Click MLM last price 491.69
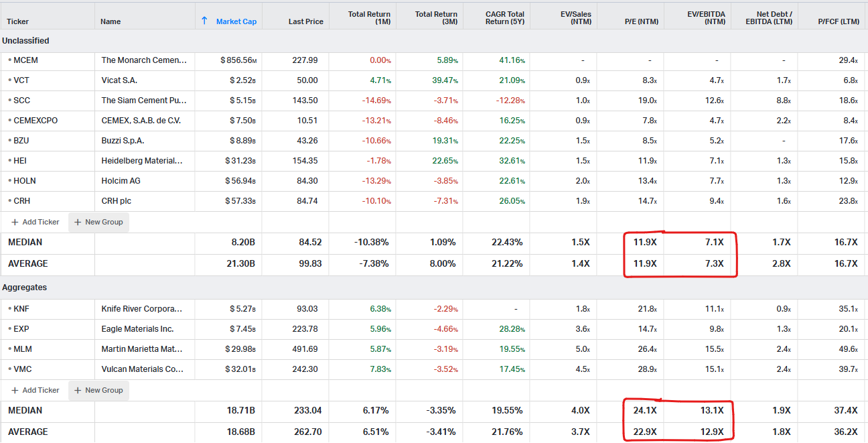 pyautogui.click(x=305, y=349)
